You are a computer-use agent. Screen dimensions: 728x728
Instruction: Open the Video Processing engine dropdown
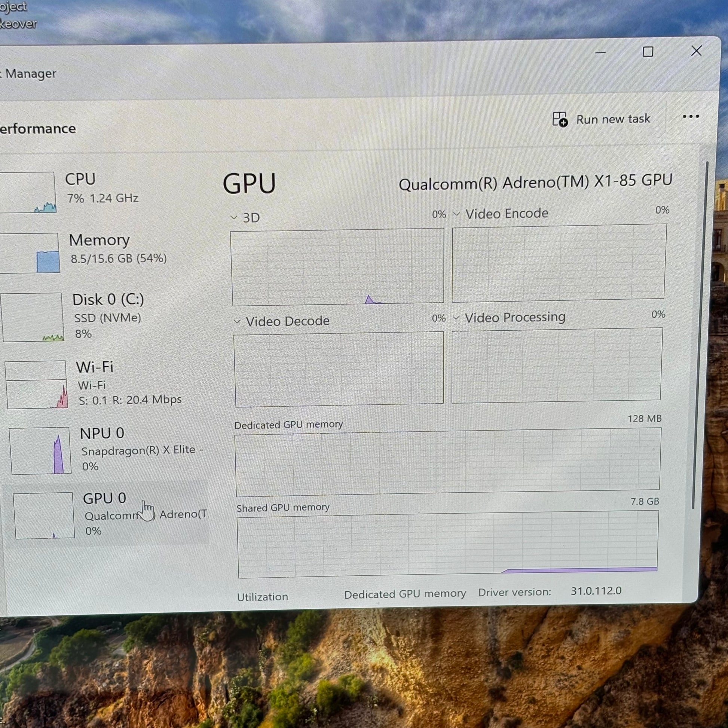point(456,318)
